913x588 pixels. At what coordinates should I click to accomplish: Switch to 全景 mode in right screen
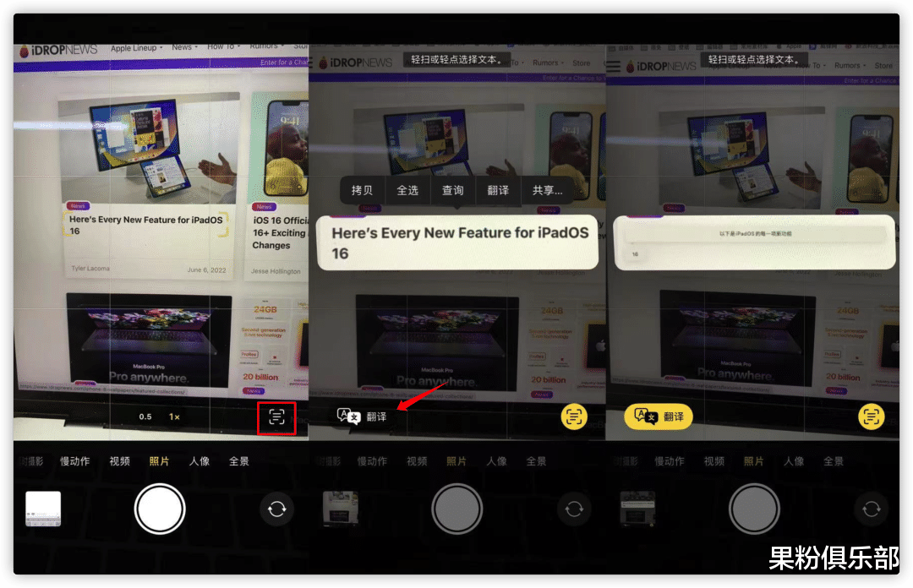pyautogui.click(x=834, y=461)
